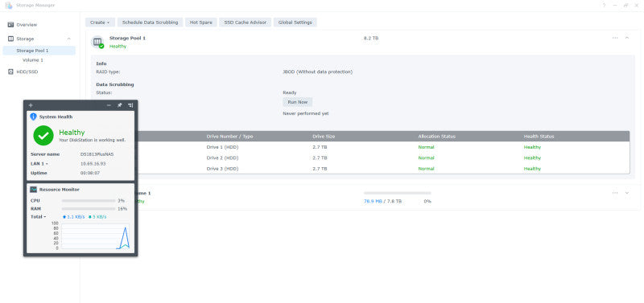Open Global Settings
Screen dimensions: 644x303
click(295, 23)
